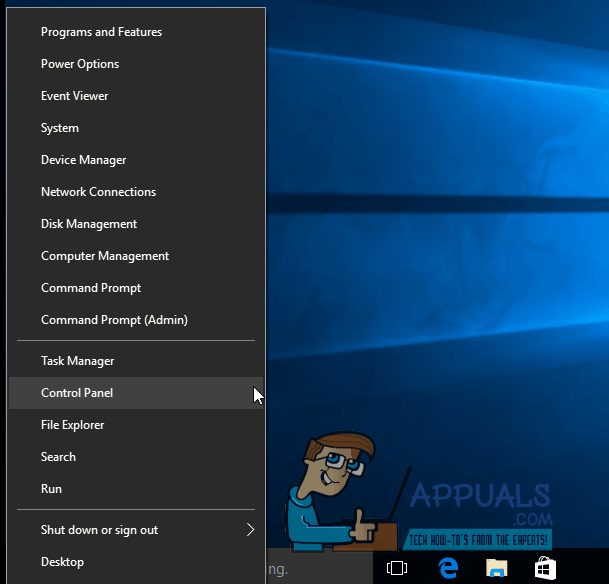Open Programs and Features

(136, 32)
